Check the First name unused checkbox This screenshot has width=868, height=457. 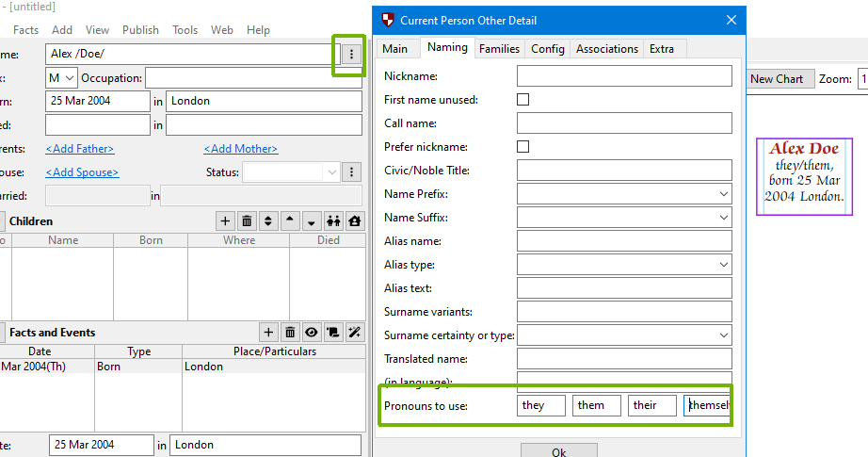pyautogui.click(x=523, y=100)
